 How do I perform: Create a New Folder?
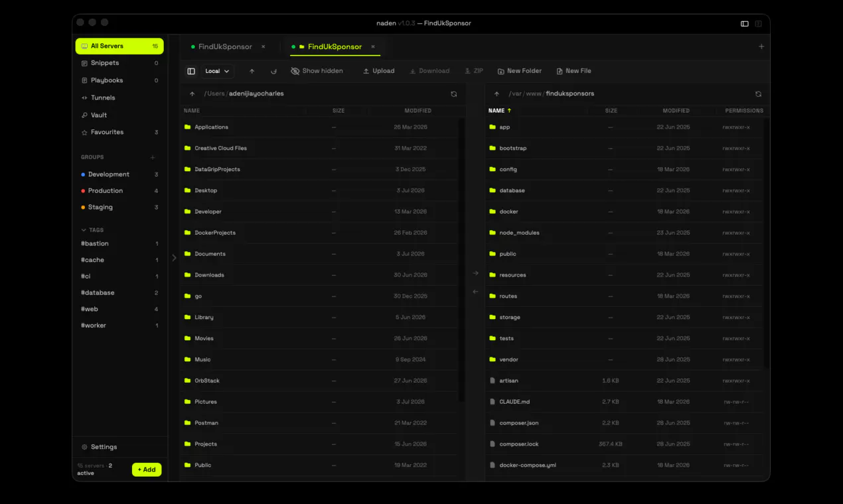tap(519, 71)
